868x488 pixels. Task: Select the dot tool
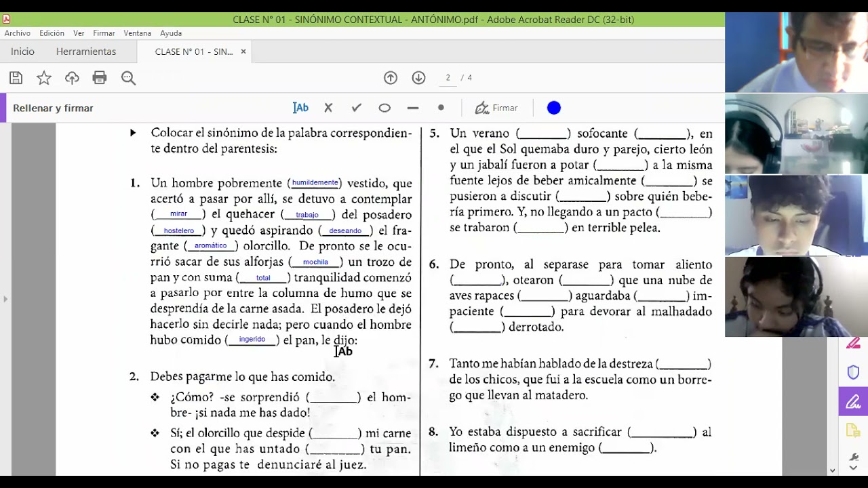coord(441,108)
